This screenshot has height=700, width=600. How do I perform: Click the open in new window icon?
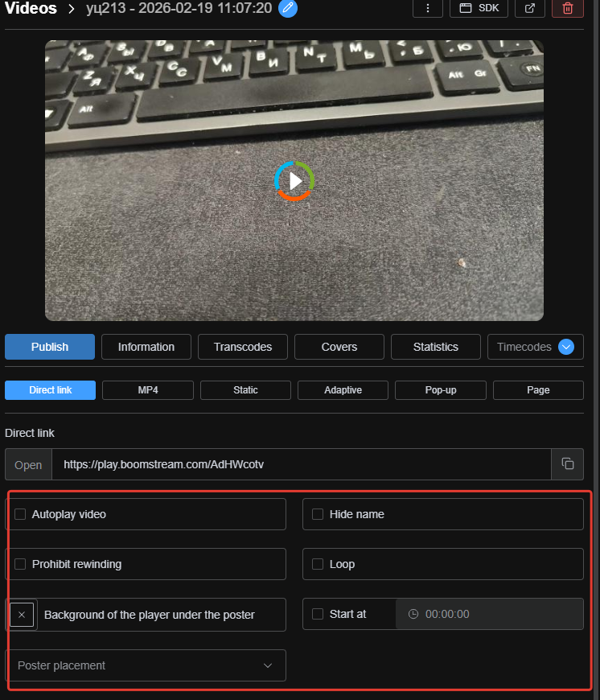click(529, 8)
